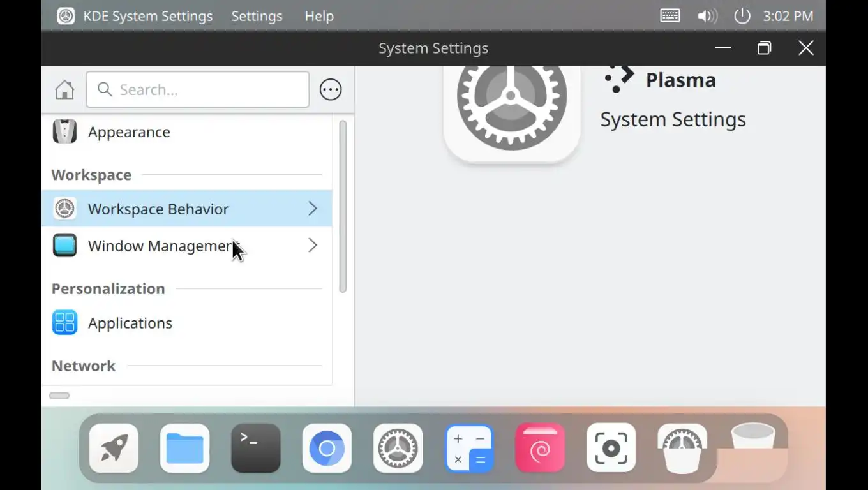Image resolution: width=868 pixels, height=490 pixels.
Task: Click the sidebar vertical scrollbar handle
Action: (x=343, y=206)
